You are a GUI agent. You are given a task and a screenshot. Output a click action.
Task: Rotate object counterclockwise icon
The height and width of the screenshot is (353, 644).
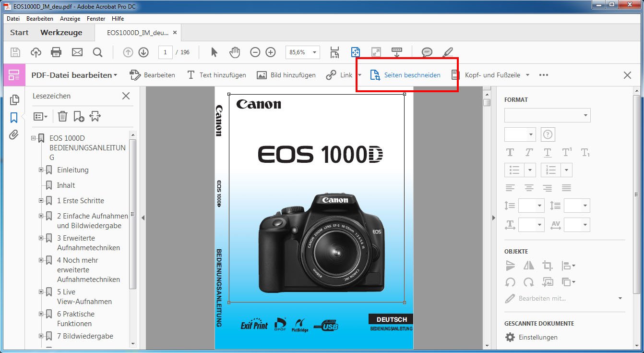[x=510, y=282]
